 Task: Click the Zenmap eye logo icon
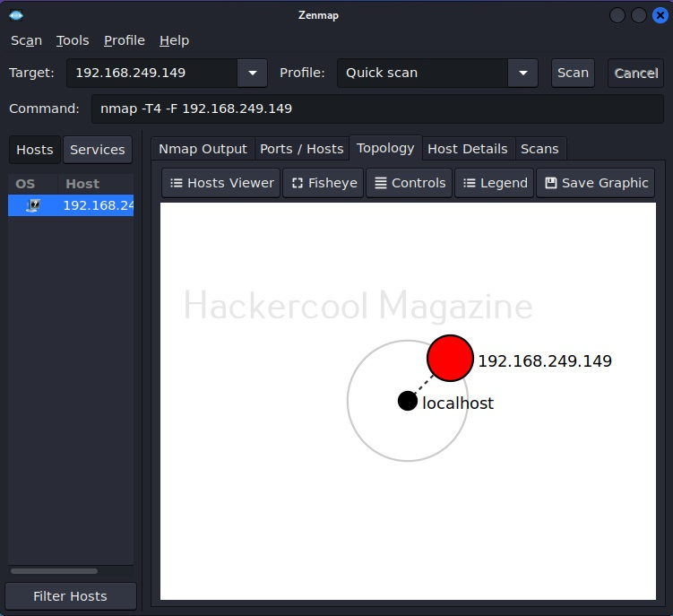pos(16,16)
